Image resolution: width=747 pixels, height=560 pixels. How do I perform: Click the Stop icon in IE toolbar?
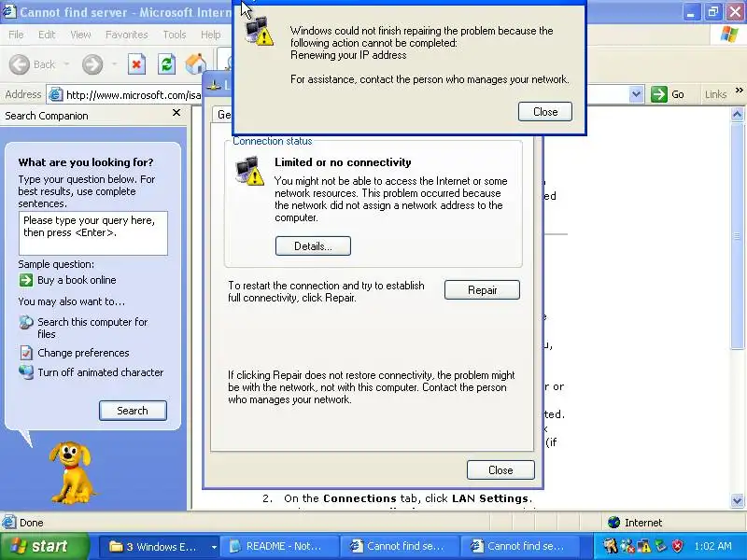click(x=136, y=64)
